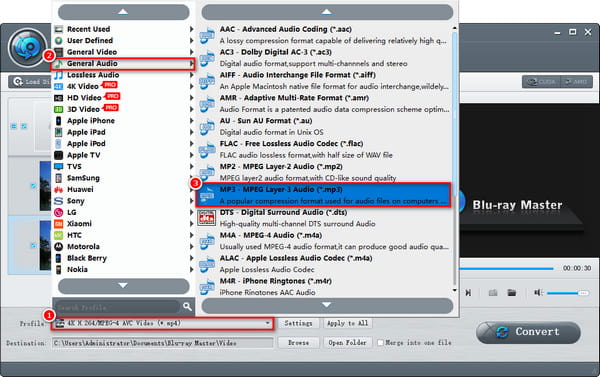600x377 pixels.
Task: Expand the Recent Used submenu arrow
Action: point(191,29)
